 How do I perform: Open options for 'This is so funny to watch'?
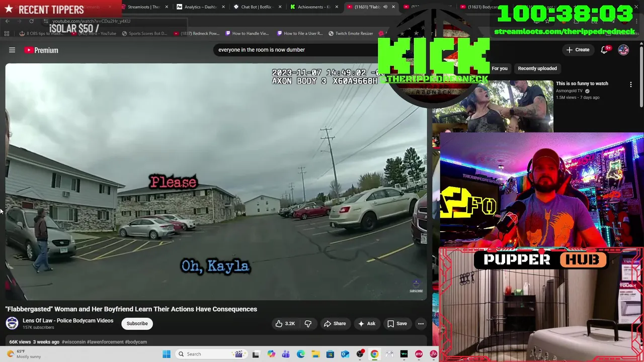pyautogui.click(x=631, y=85)
